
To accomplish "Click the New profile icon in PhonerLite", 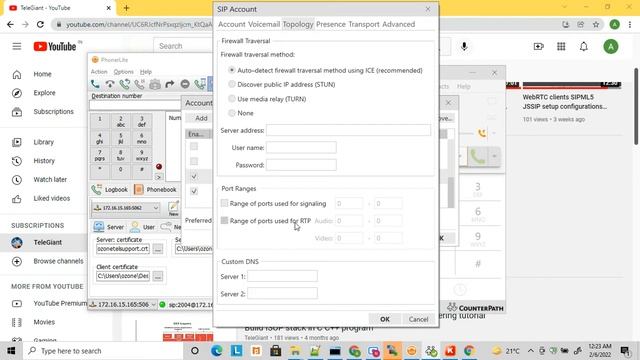I will click(173, 208).
